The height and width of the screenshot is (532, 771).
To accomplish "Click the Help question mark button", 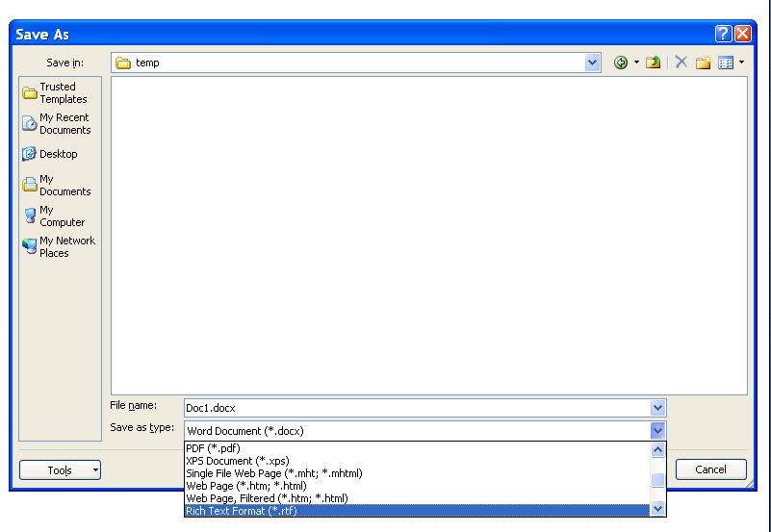I will pyautogui.click(x=723, y=34).
